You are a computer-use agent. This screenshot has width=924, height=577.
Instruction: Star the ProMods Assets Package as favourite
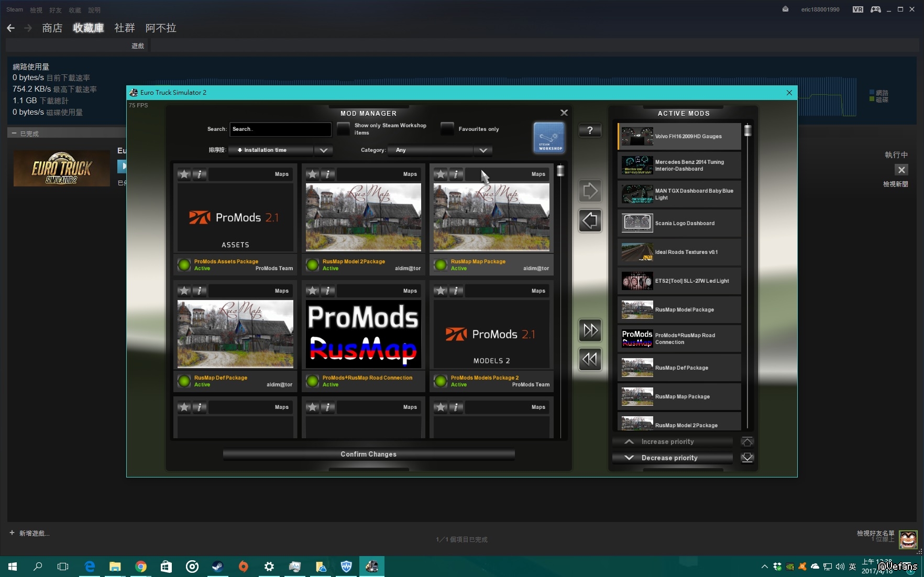click(184, 174)
